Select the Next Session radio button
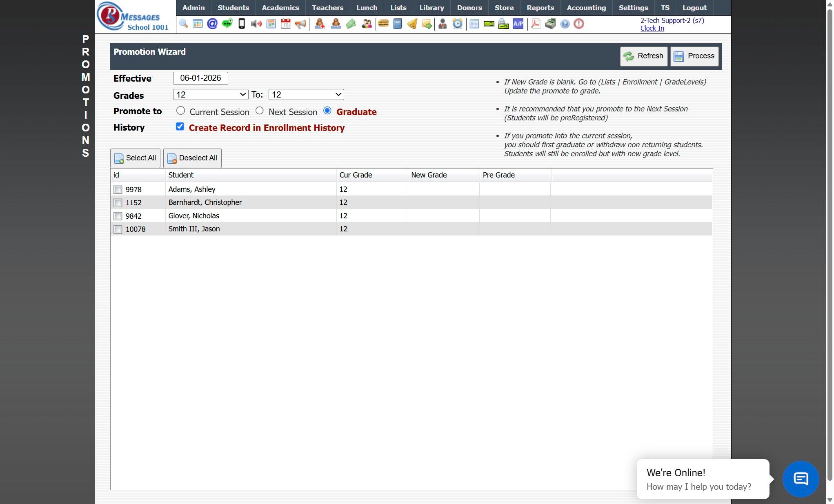The image size is (834, 504). [260, 111]
